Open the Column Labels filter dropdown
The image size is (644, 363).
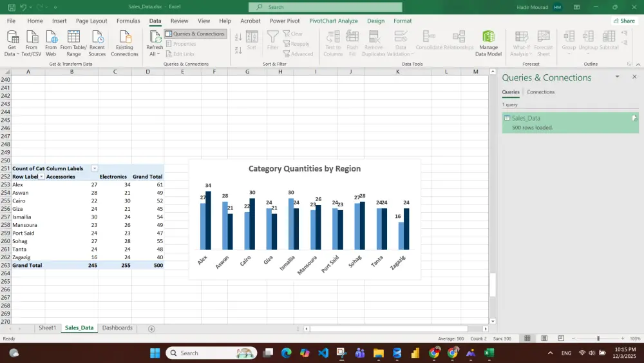[95, 168]
